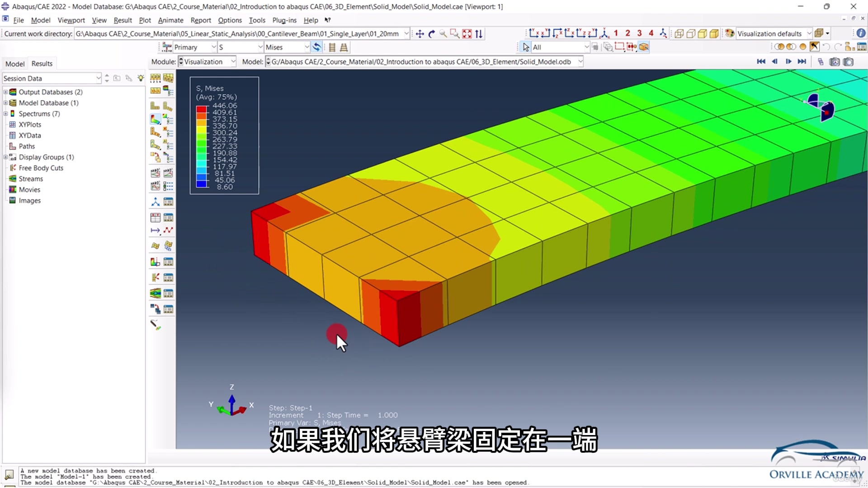Enable the Select From All Entities arrow toggle
Viewport: 868px width, 488px height.
point(524,47)
